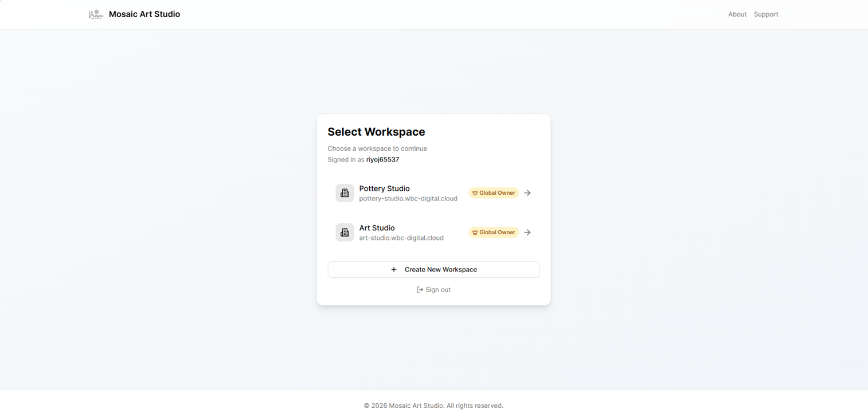The image size is (868, 417).
Task: Click the Global Owner badge for Pottery Studio
Action: click(x=494, y=193)
